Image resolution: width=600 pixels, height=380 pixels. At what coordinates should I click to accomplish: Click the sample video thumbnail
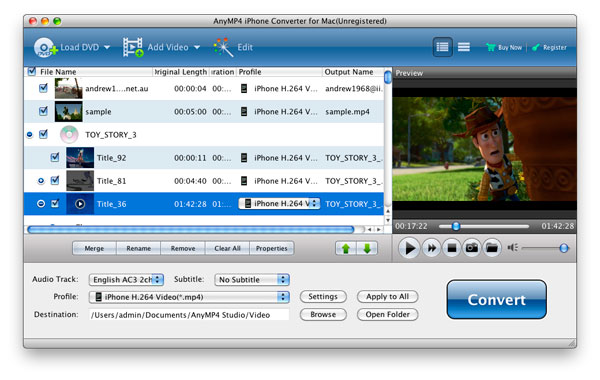pyautogui.click(x=68, y=111)
